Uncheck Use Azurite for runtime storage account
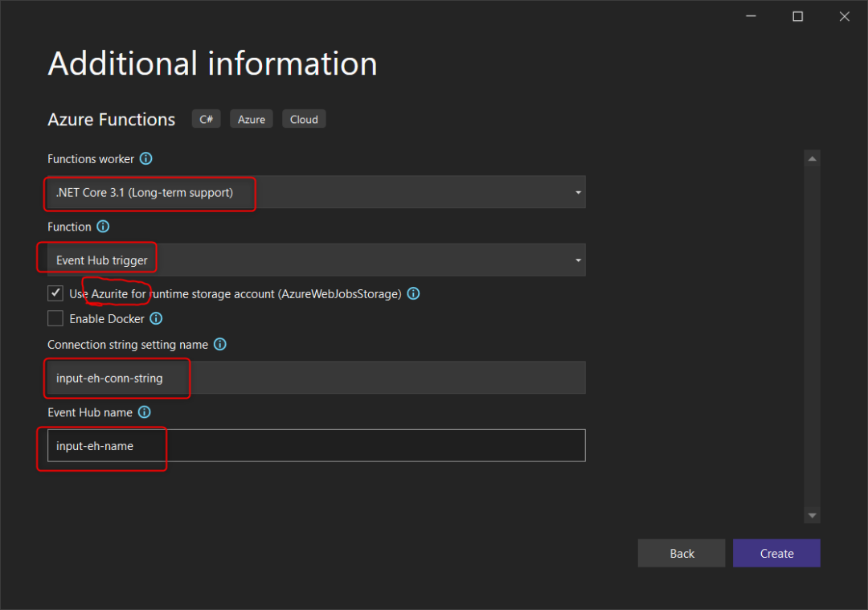The width and height of the screenshot is (868, 610). tap(55, 293)
